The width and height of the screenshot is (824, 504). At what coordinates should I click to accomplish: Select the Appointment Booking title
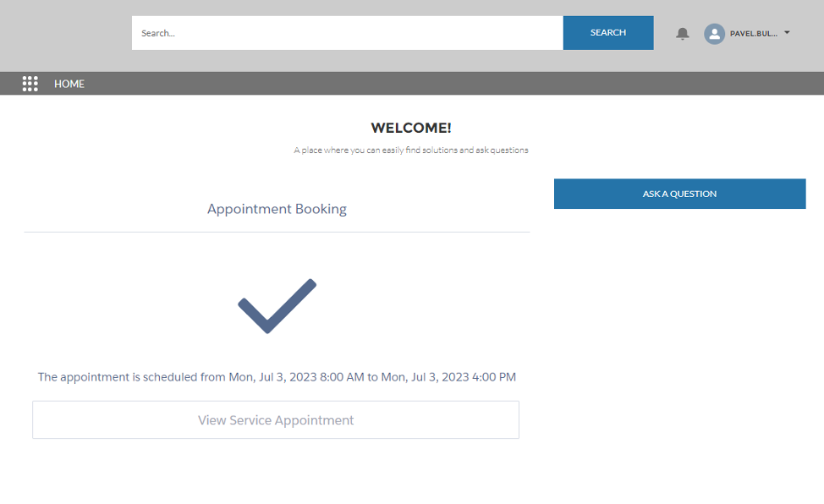click(277, 209)
